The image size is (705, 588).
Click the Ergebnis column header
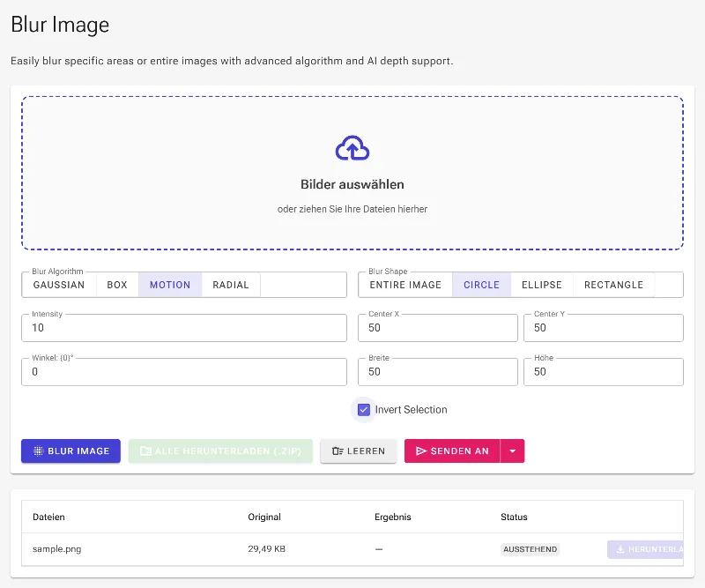coord(393,517)
